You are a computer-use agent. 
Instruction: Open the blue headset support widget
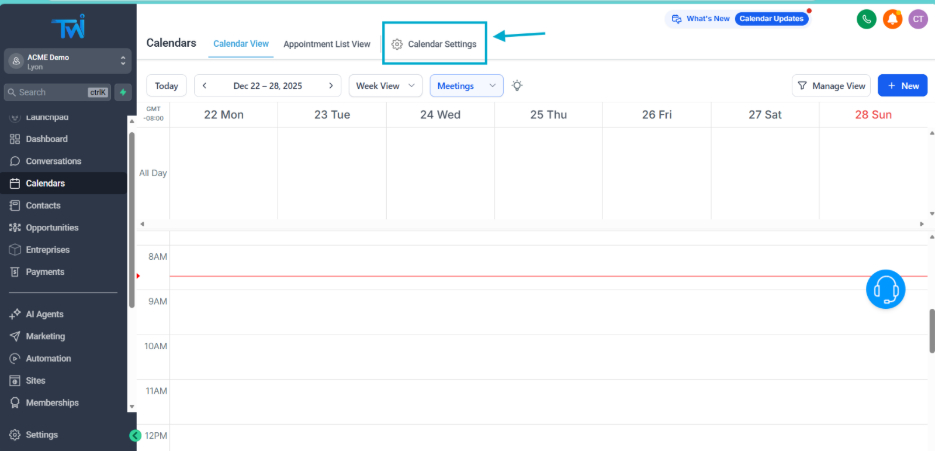pos(885,289)
